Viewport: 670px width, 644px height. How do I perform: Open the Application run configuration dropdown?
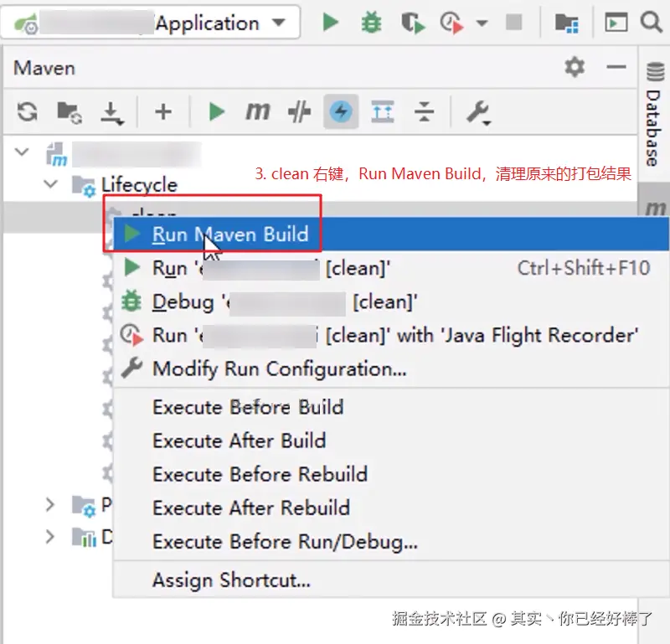click(151, 23)
